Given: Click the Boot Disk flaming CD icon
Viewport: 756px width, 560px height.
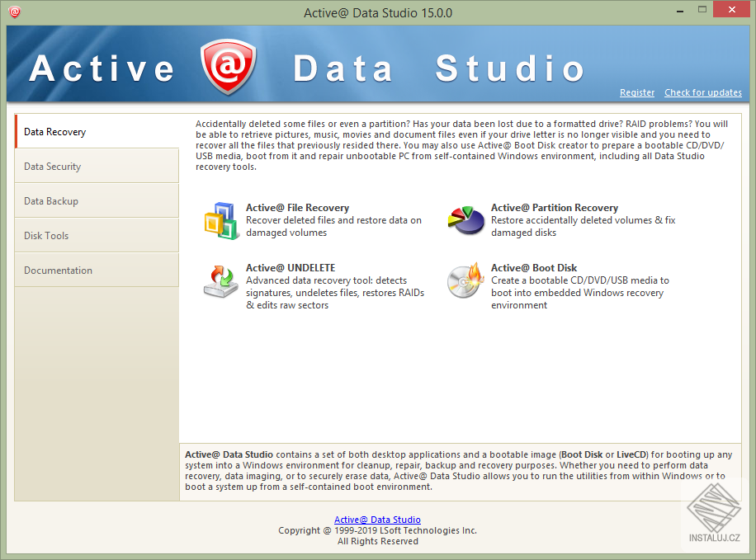Looking at the screenshot, I should (465, 280).
